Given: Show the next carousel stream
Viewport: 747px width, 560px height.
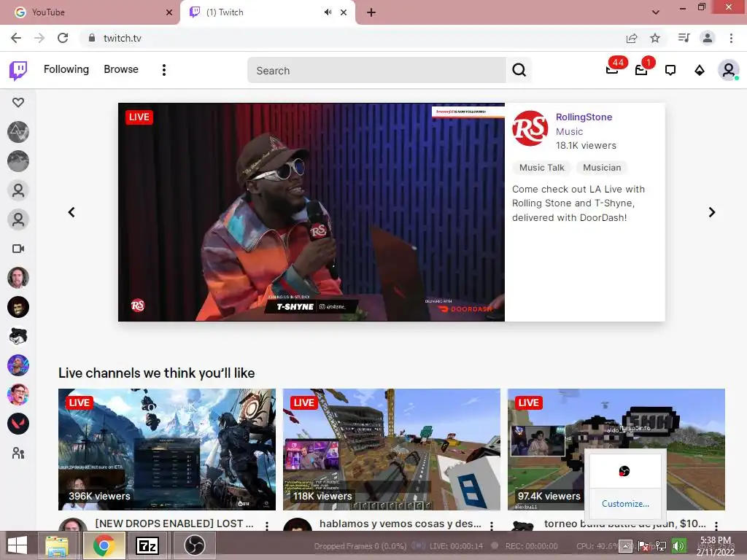Looking at the screenshot, I should tap(712, 212).
